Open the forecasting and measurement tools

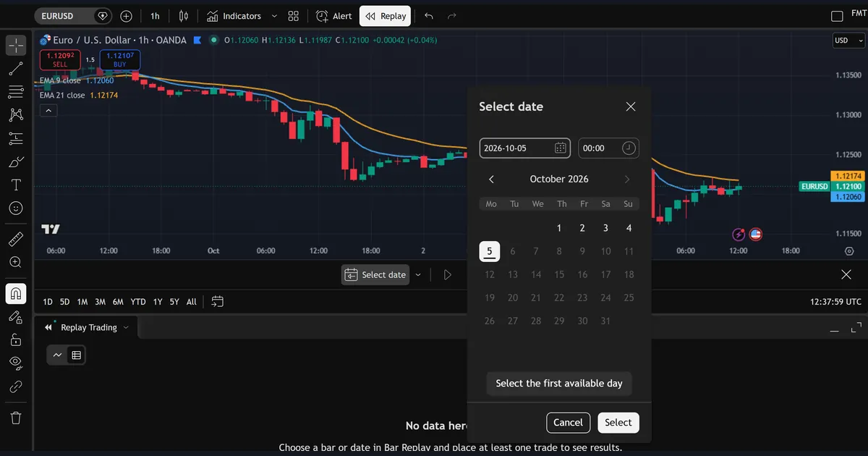16,138
